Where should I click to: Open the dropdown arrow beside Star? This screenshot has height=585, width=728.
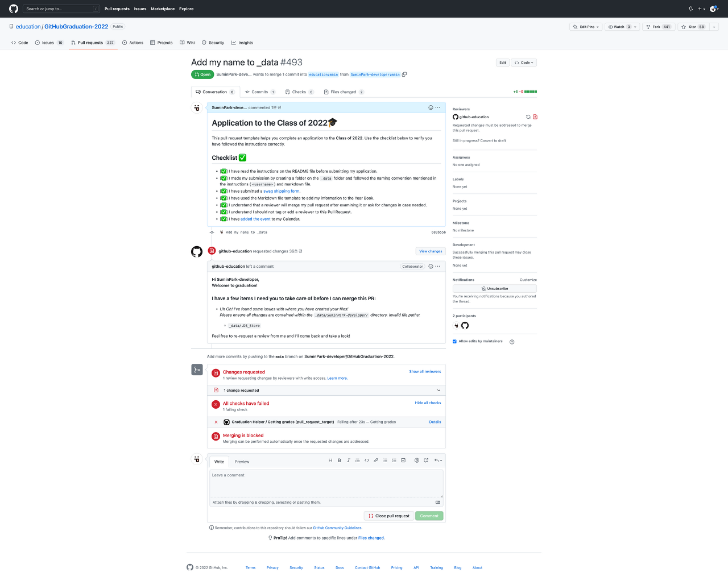(x=714, y=27)
